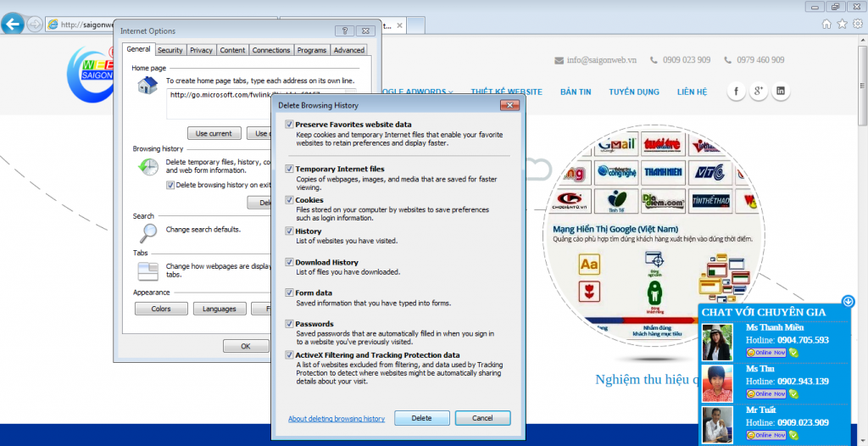
Task: Click the Delete button in dialog
Action: [422, 418]
